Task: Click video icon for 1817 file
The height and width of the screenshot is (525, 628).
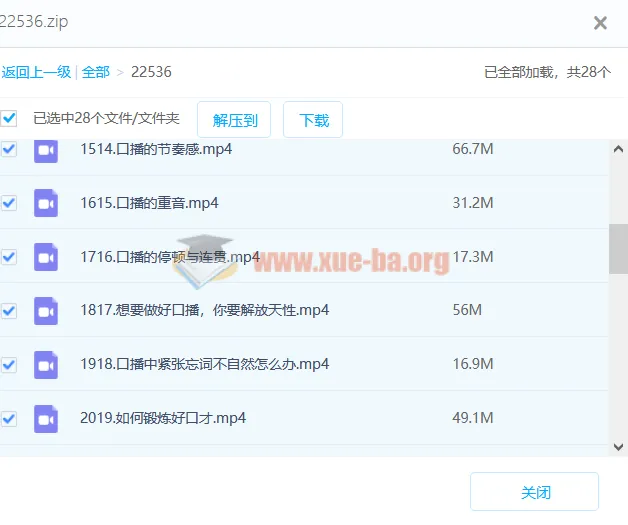Action: click(x=46, y=311)
